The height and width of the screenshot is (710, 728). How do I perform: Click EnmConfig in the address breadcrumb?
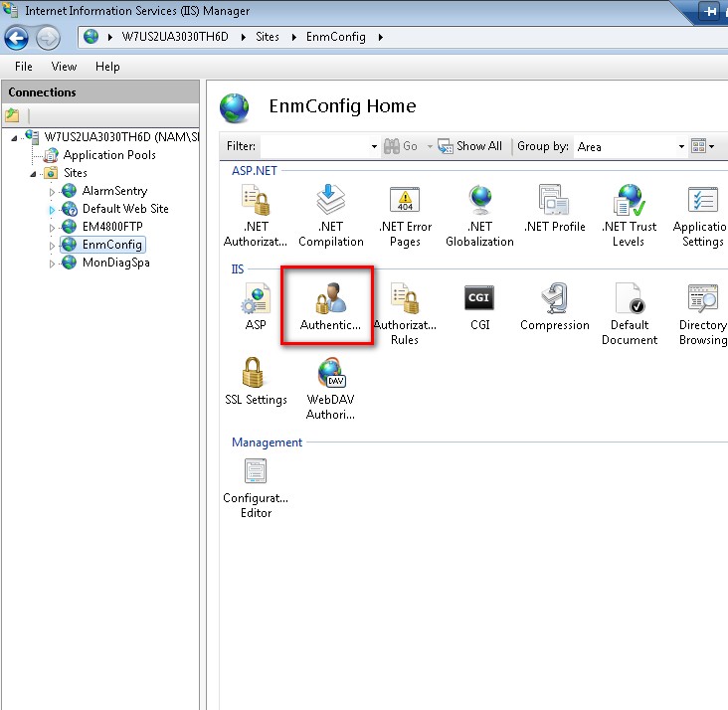[336, 37]
